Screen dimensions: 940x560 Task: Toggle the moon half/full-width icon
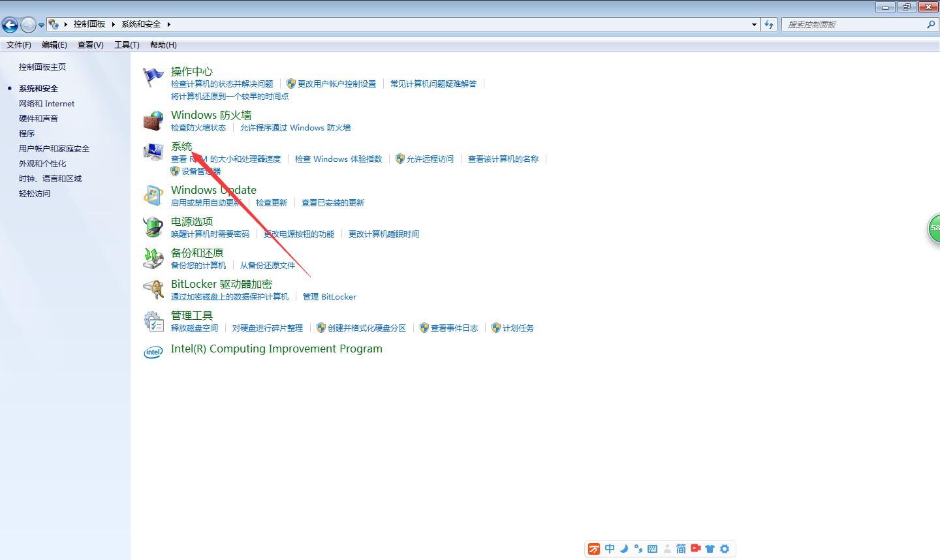pos(624,549)
